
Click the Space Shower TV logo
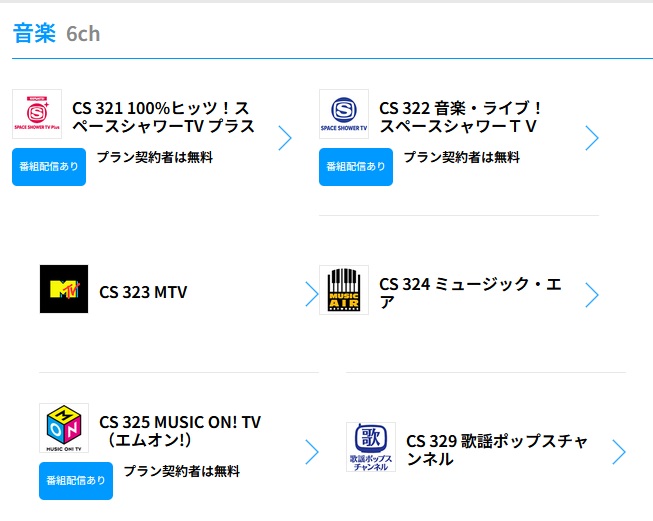[x=344, y=114]
